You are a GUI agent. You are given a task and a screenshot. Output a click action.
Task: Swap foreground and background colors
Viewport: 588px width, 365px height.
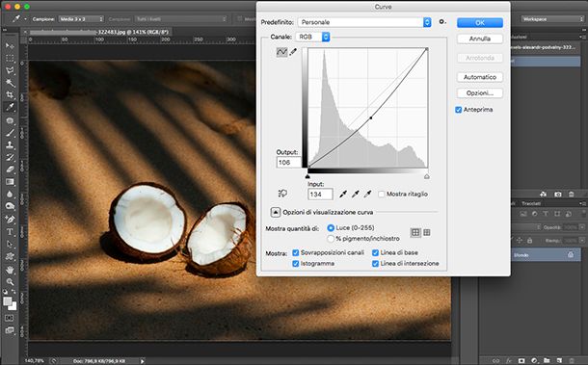(13, 292)
